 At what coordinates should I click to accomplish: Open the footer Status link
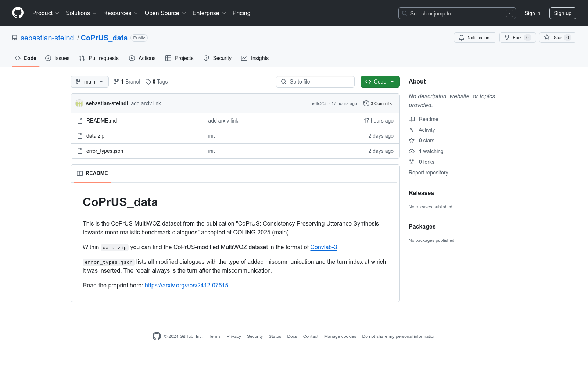[x=275, y=336]
